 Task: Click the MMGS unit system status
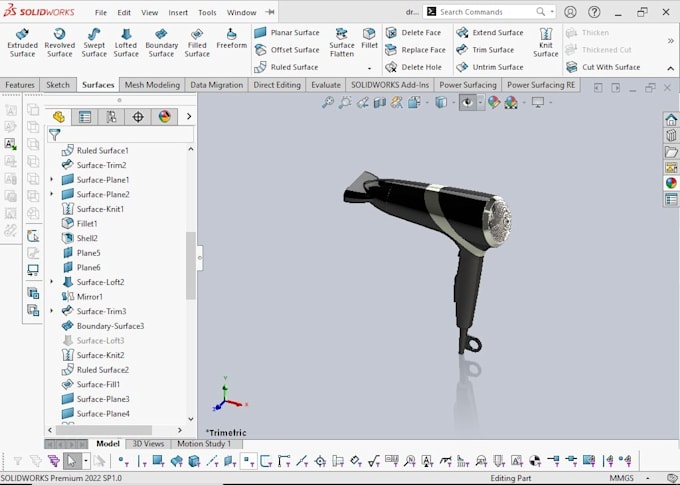tap(621, 478)
